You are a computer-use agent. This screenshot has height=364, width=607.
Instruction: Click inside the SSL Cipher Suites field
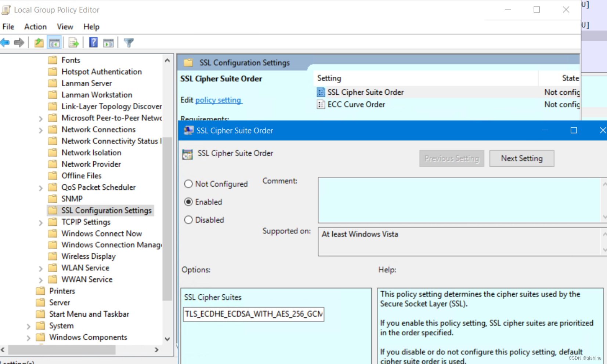253,314
